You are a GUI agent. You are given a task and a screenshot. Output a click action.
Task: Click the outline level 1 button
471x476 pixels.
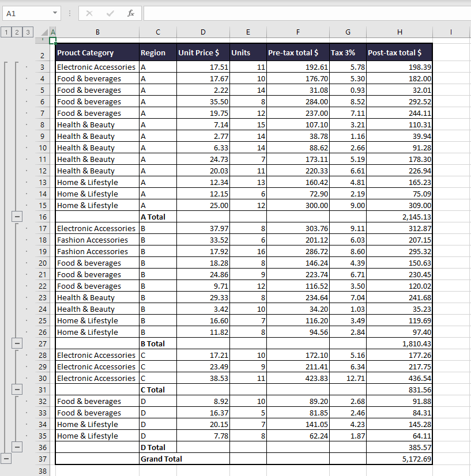(x=6, y=32)
